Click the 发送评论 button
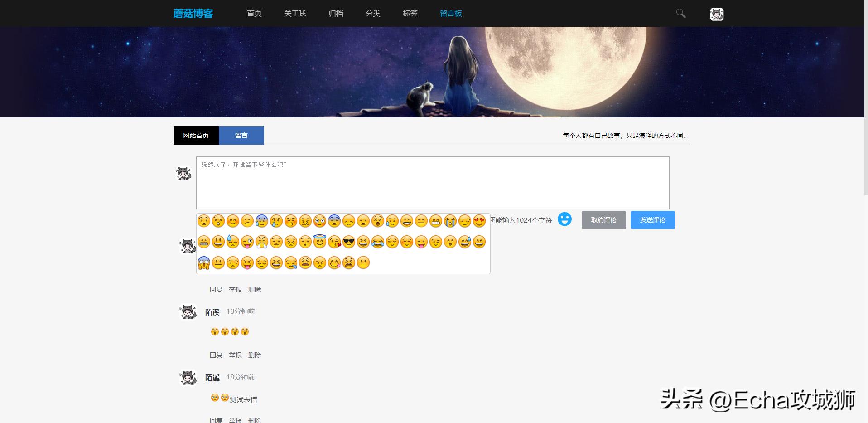The height and width of the screenshot is (423, 868). [x=652, y=219]
